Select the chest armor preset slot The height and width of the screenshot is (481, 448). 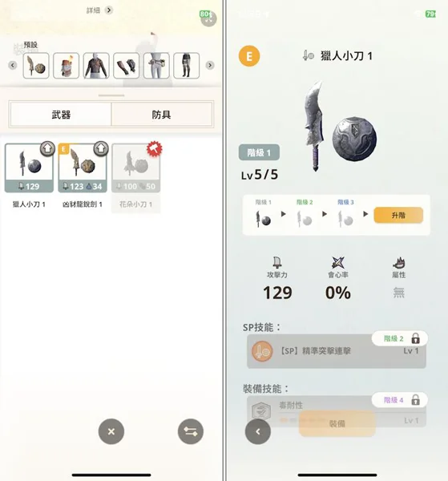pyautogui.click(x=96, y=66)
